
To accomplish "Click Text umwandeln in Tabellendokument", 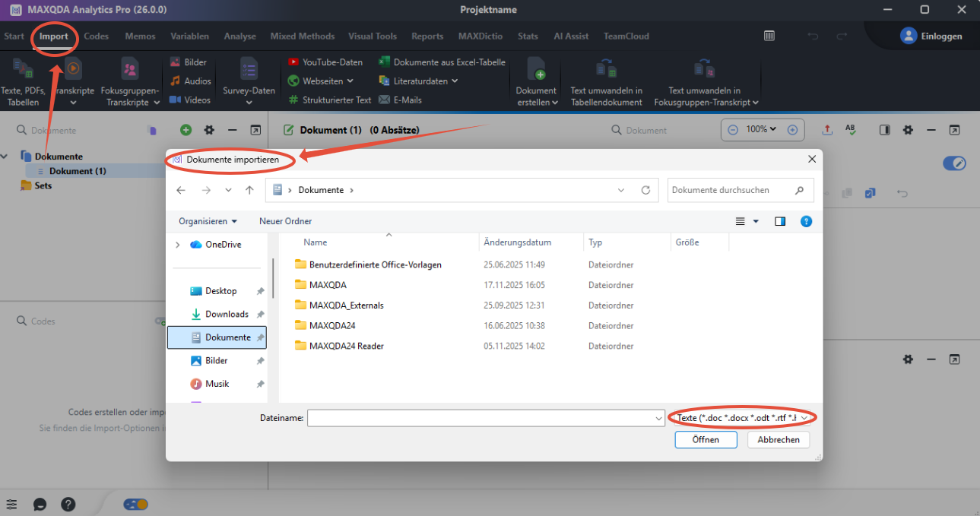I will pos(606,82).
